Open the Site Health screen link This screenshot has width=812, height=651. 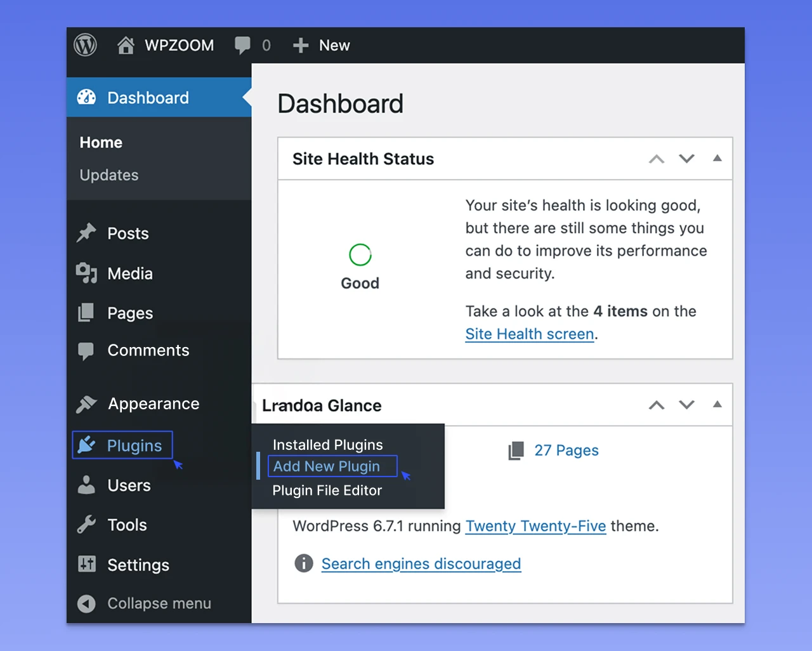coord(530,334)
